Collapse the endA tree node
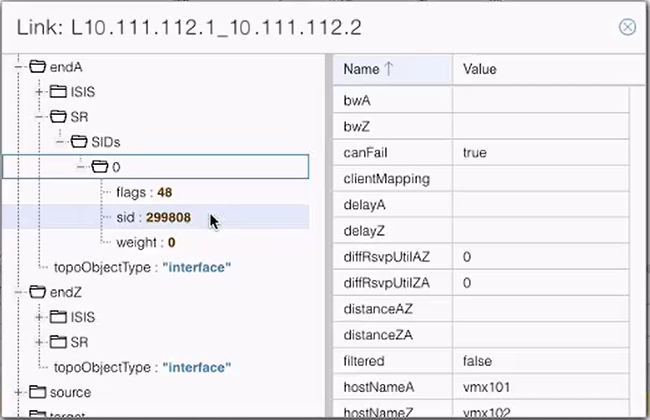This screenshot has height=420, width=650. click(x=19, y=67)
